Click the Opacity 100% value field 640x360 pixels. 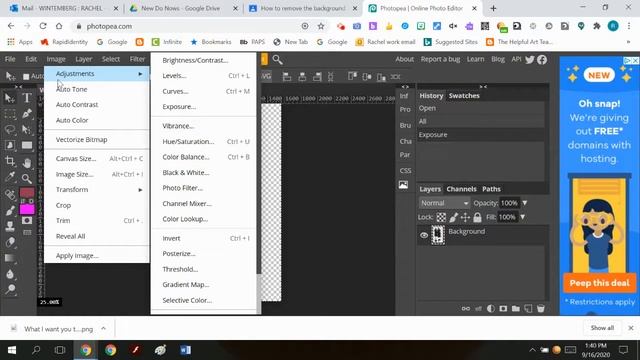(x=509, y=203)
